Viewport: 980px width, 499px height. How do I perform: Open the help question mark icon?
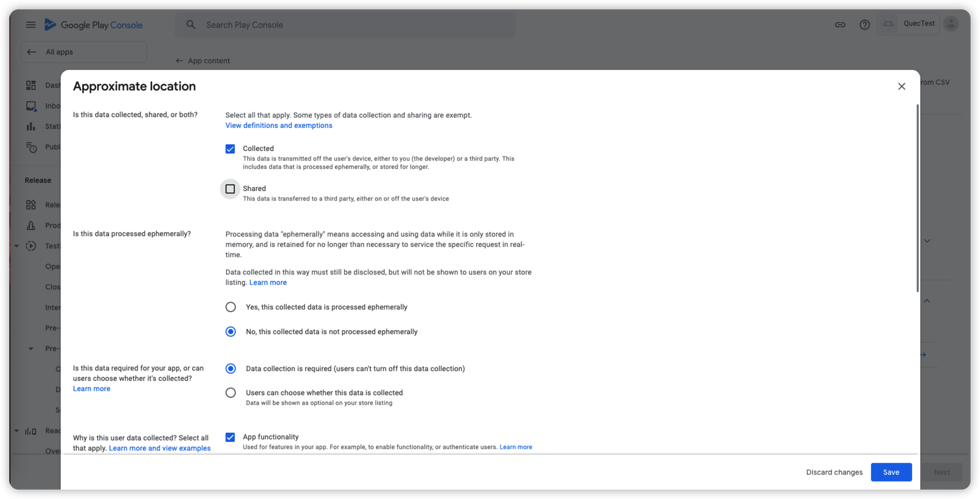pyautogui.click(x=864, y=25)
